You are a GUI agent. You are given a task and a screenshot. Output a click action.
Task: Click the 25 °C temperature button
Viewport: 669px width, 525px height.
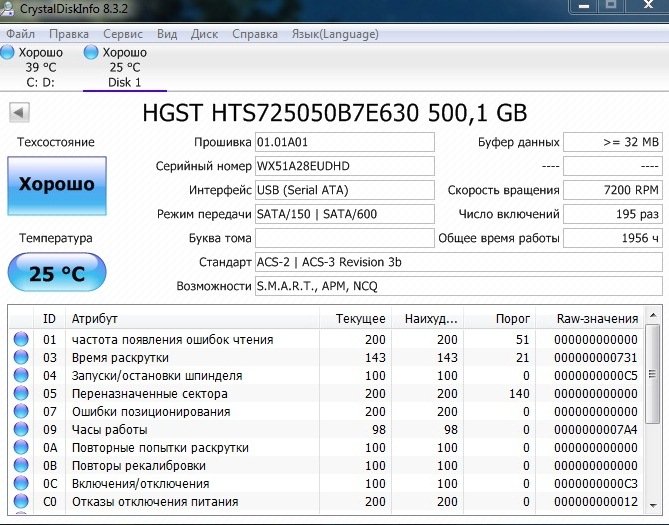coord(57,272)
